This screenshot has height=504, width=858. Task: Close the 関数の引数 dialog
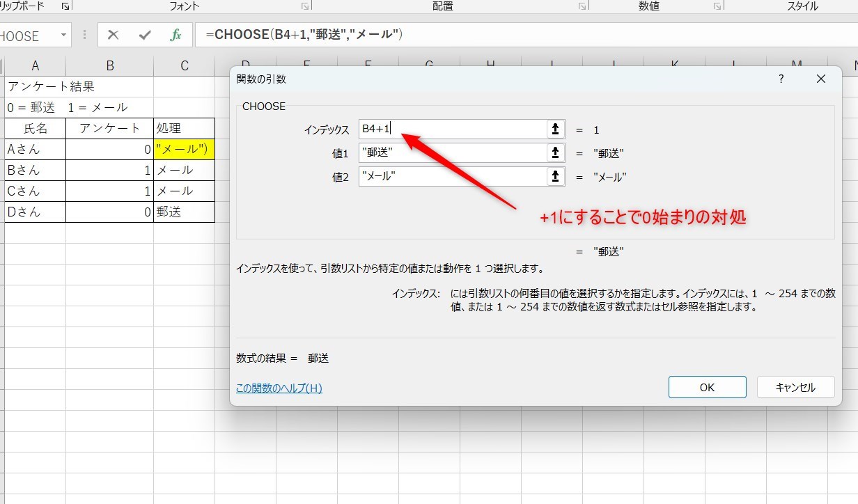[821, 79]
